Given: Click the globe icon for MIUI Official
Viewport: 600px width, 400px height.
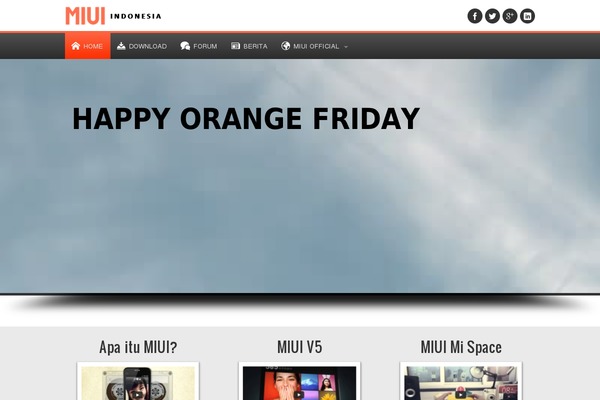Looking at the screenshot, I should (x=285, y=46).
